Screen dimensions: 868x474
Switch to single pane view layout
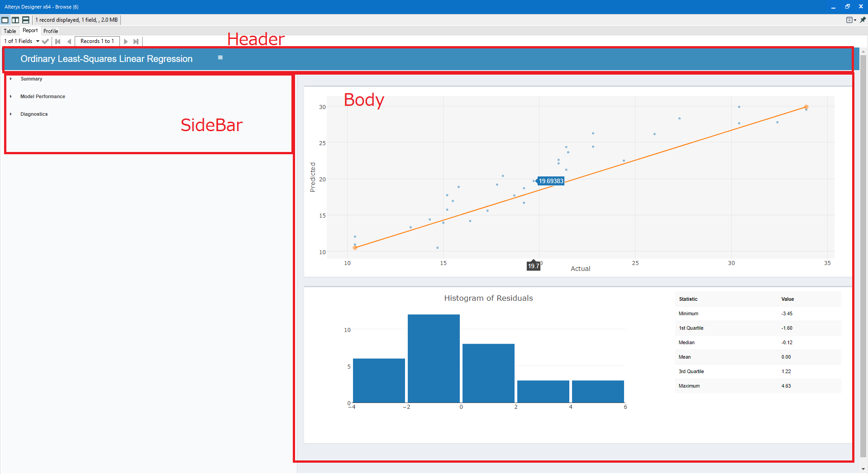[x=5, y=20]
